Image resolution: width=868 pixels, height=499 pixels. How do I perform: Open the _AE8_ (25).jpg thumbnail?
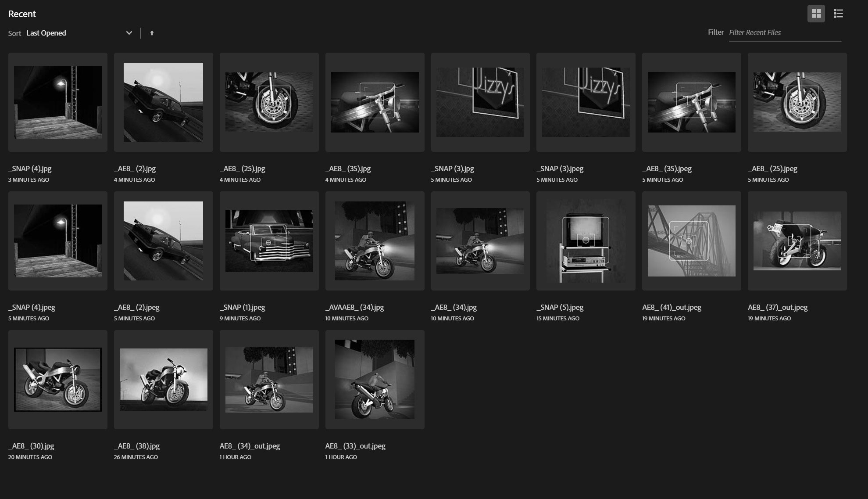269,102
